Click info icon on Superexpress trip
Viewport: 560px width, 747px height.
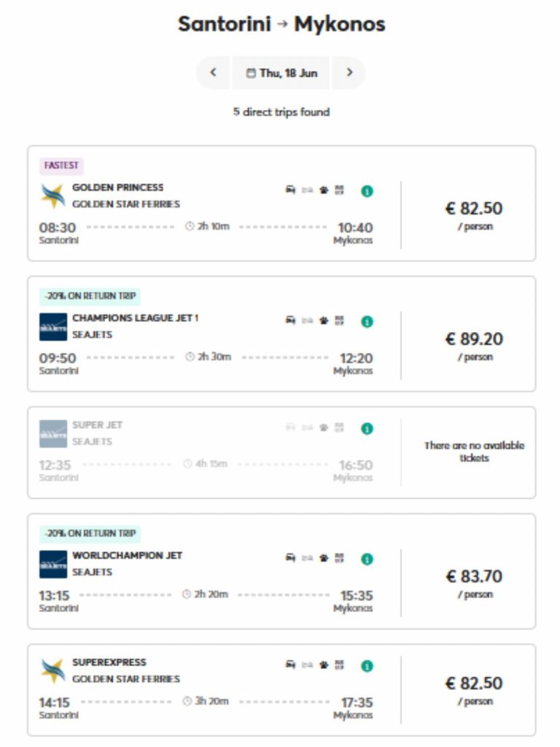[x=367, y=666]
